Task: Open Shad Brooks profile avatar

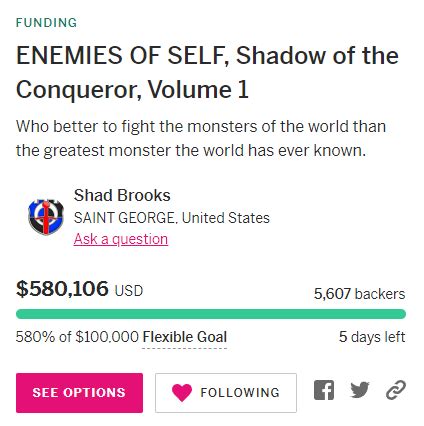Action: click(46, 217)
